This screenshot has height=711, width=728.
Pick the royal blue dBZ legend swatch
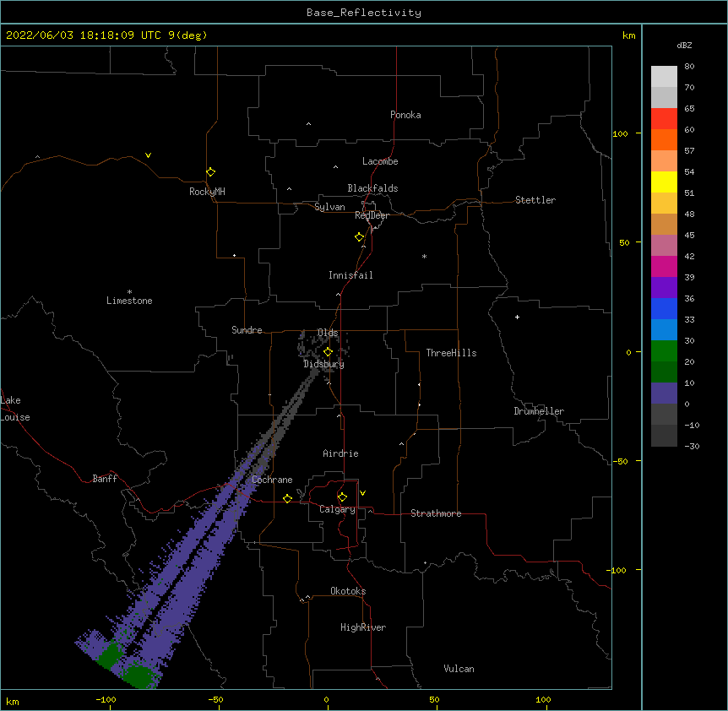pos(664,308)
